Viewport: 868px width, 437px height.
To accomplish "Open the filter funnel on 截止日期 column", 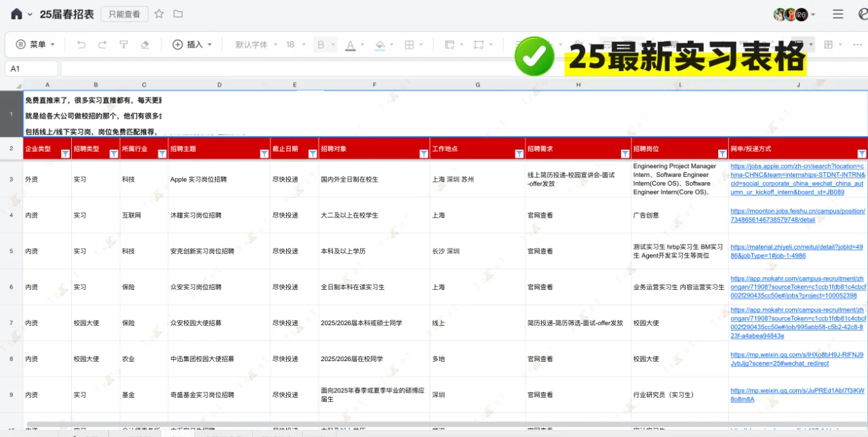I will 313,154.
